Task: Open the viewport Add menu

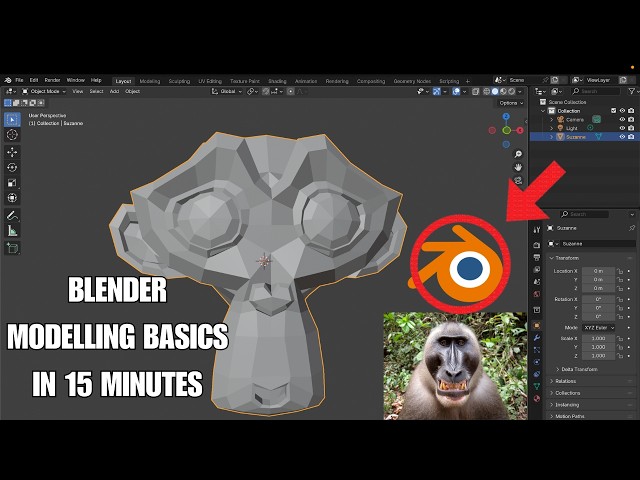Action: (x=114, y=91)
